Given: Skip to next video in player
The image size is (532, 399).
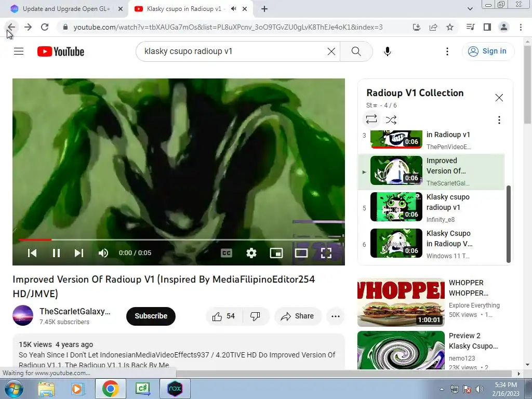Looking at the screenshot, I should point(79,253).
